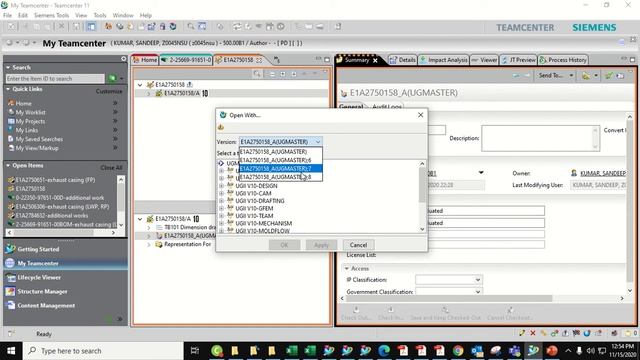Select E1A2750158_A(UGMASTER);7 version option
The image size is (640, 360).
click(x=280, y=169)
